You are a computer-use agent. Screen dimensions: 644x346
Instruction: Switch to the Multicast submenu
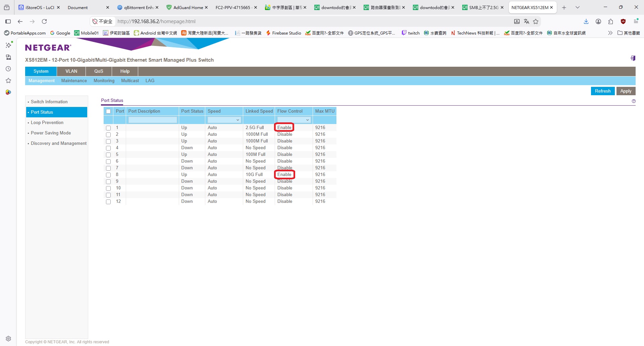tap(130, 81)
